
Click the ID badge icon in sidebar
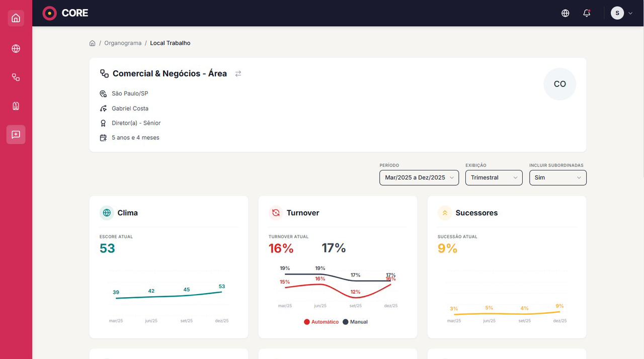[x=16, y=106]
